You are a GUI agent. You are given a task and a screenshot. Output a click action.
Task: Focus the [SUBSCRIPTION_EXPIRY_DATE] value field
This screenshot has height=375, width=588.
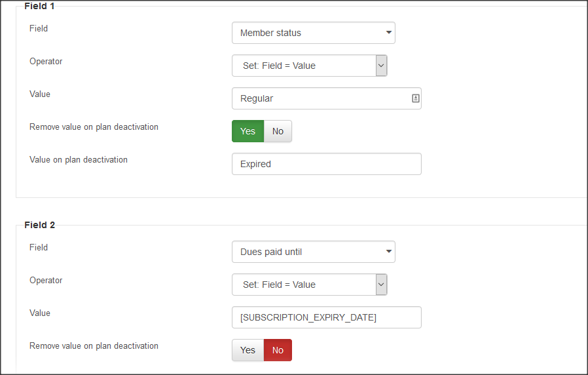327,317
